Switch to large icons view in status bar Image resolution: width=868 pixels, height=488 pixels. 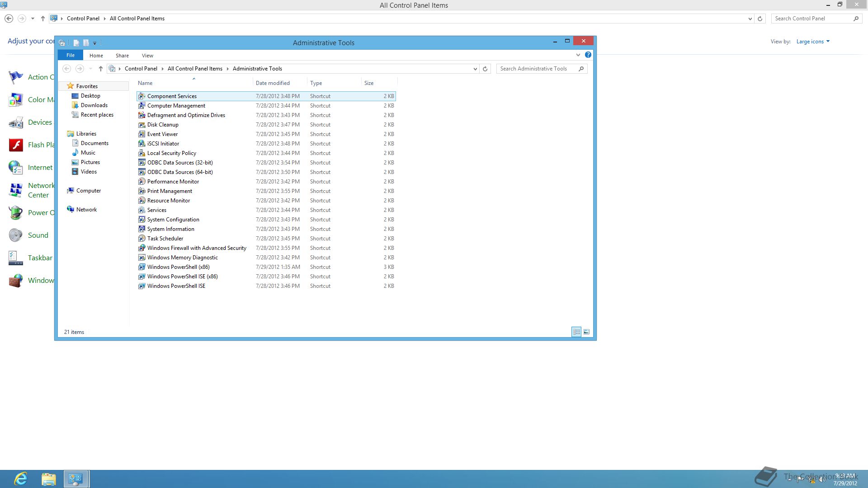pos(586,332)
